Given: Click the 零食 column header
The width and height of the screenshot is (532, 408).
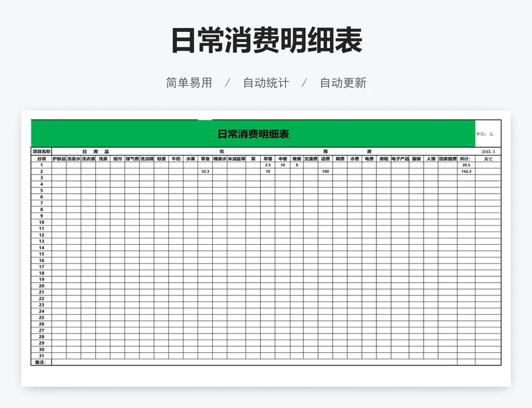Looking at the screenshot, I should coord(205,158).
